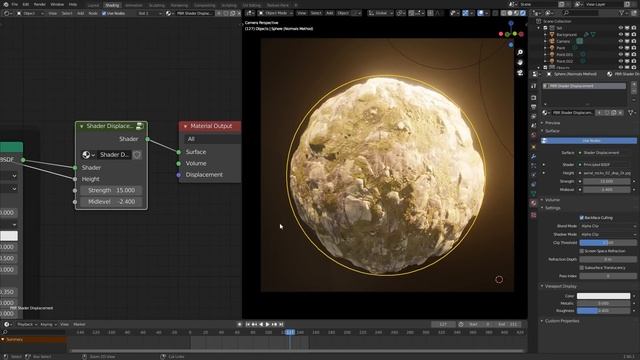Click the Blender logo menu icon
Viewport: 640px width, 360px height.
click(x=5, y=4)
